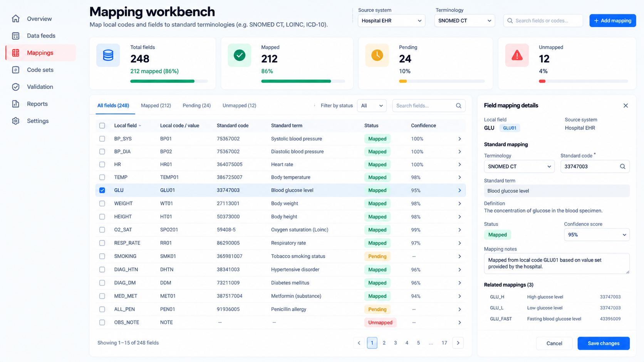Screen dimensions: 644x362
Task: Click the Data feeds sidebar icon
Action: [16, 36]
